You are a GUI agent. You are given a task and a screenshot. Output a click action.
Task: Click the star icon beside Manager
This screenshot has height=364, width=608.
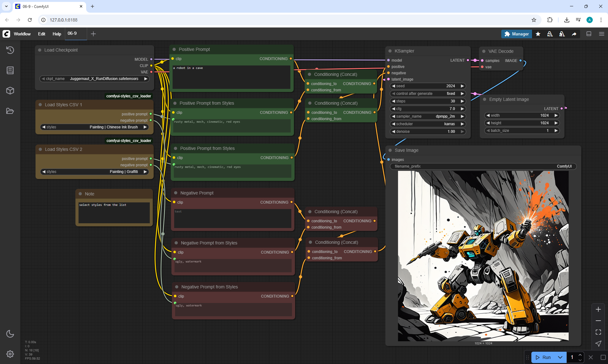click(538, 34)
